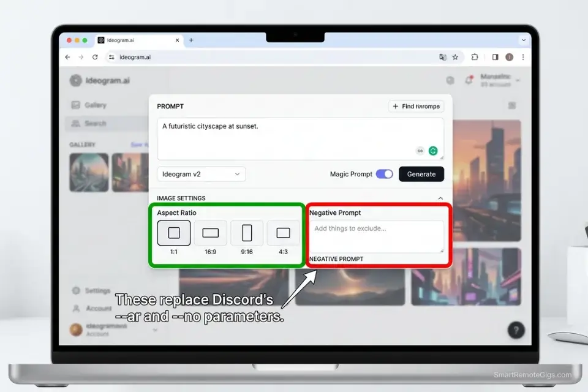The image size is (588, 392).
Task: Expand the tab search chevron
Action: click(x=524, y=40)
